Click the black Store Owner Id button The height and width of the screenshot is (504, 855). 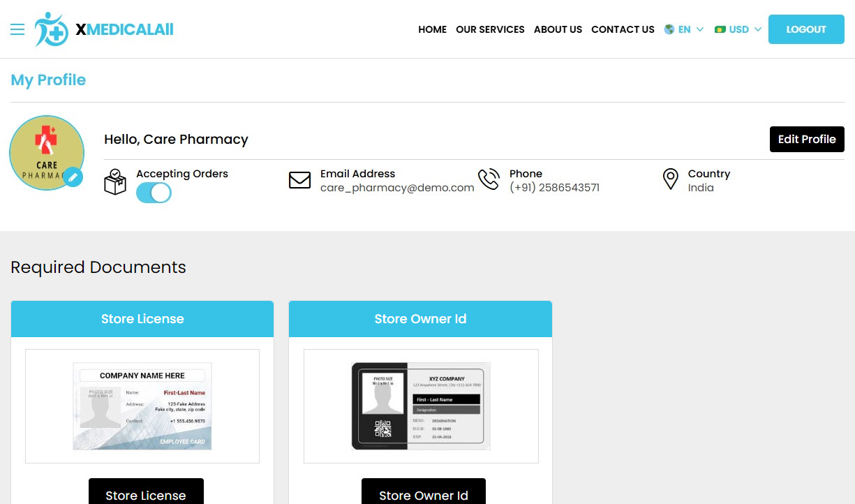tap(423, 494)
